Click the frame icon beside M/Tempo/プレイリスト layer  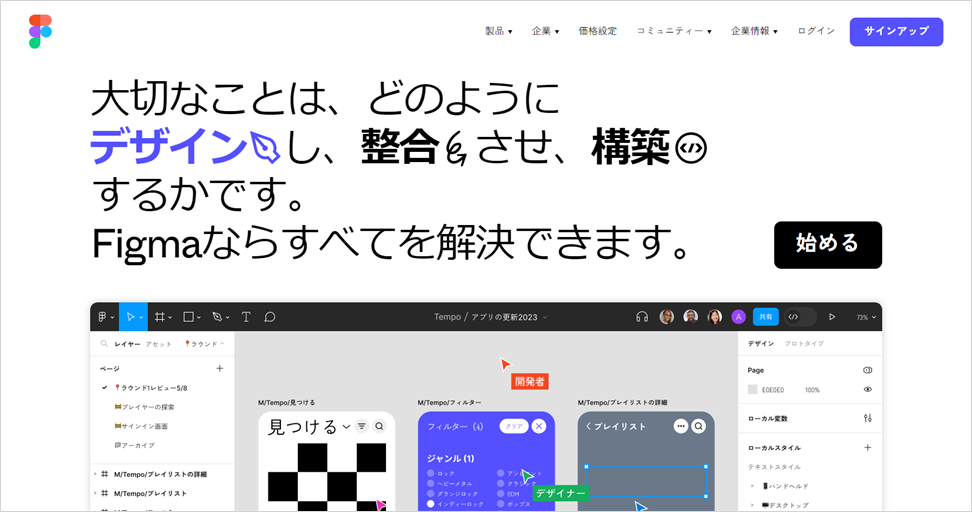point(104,493)
